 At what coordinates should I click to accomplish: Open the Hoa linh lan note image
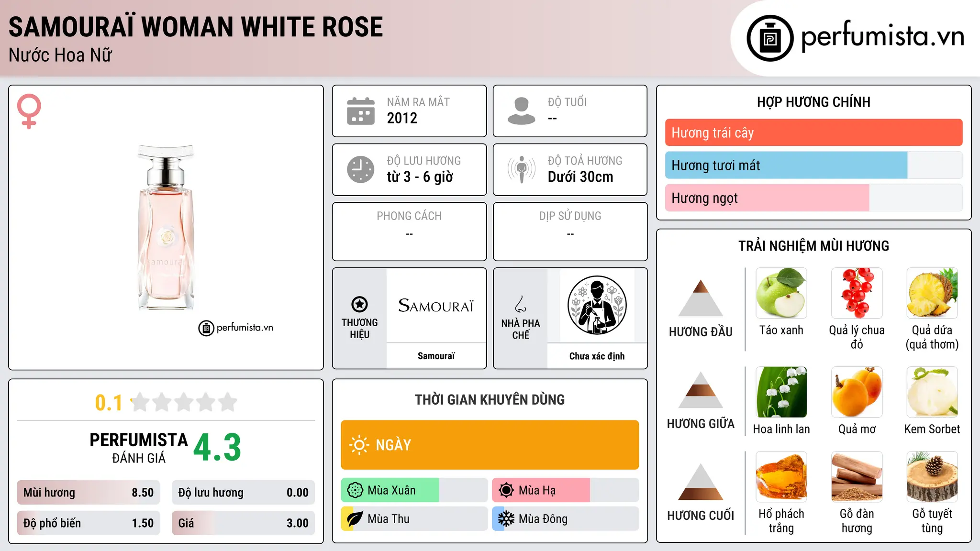[x=781, y=392]
